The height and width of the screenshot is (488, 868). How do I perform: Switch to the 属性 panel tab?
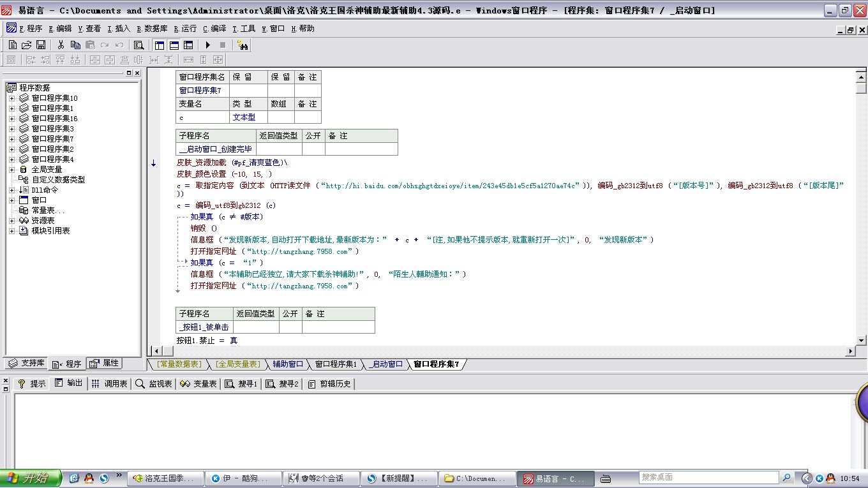[x=104, y=364]
